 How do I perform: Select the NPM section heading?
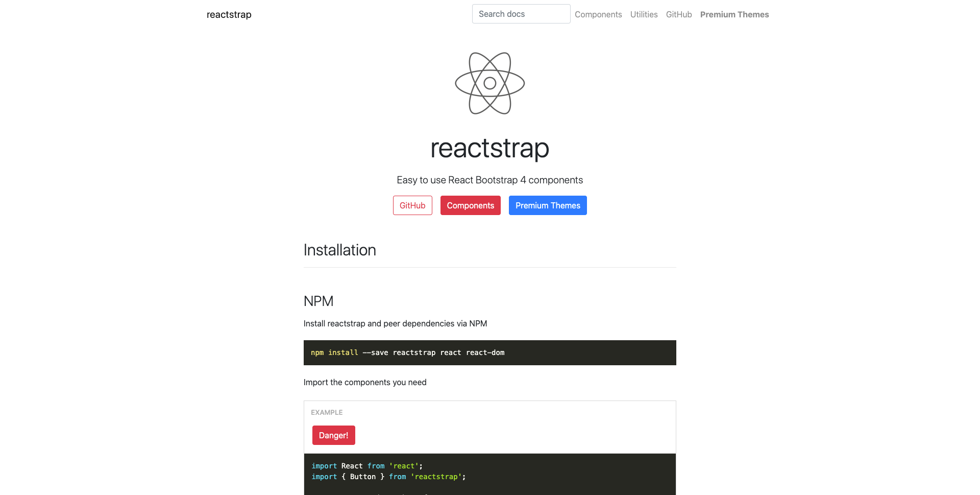coord(318,301)
